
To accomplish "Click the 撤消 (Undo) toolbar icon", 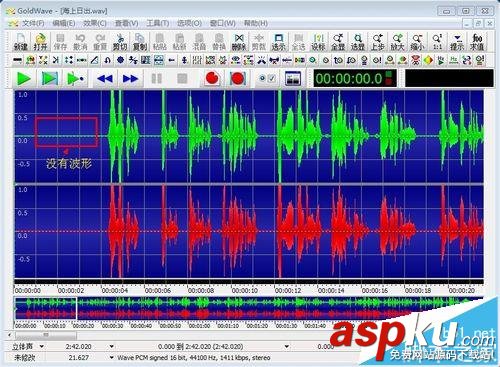I will pyautogui.click(x=80, y=42).
